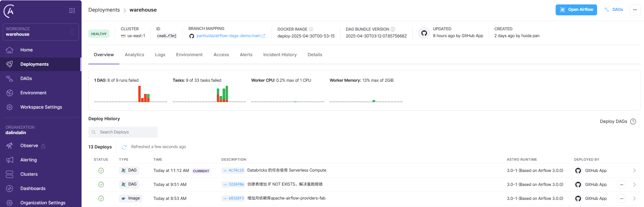The width and height of the screenshot is (644, 207).
Task: Go to Home in sidebar
Action: pyautogui.click(x=27, y=50)
